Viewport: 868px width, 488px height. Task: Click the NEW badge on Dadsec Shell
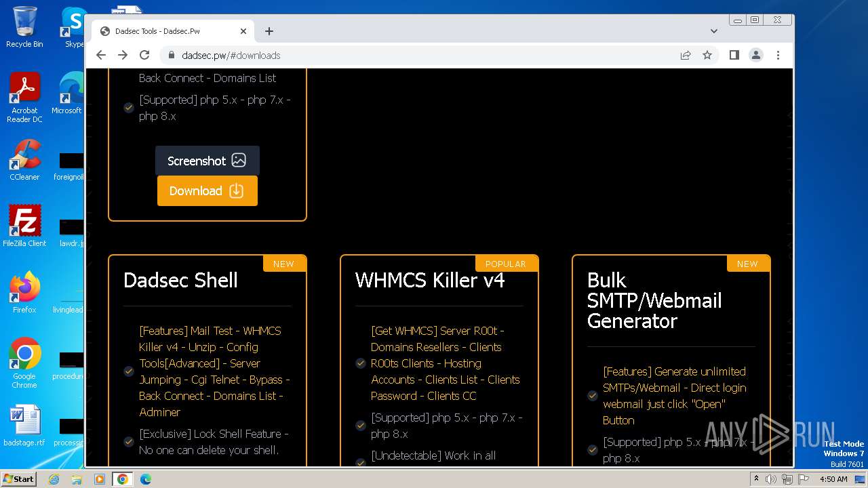(x=283, y=264)
